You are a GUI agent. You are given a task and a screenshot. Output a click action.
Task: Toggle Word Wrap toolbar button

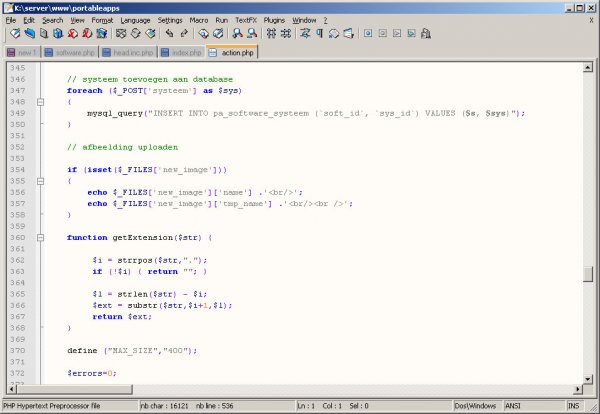[306, 34]
